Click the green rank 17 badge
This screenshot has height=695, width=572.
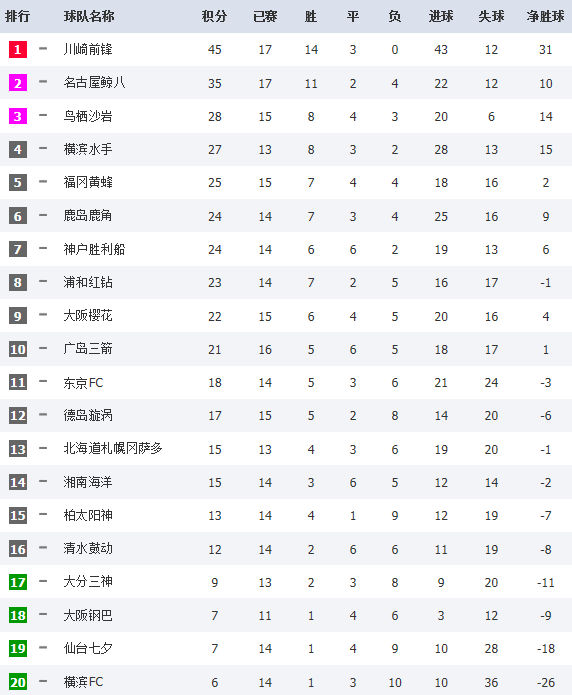(x=18, y=582)
